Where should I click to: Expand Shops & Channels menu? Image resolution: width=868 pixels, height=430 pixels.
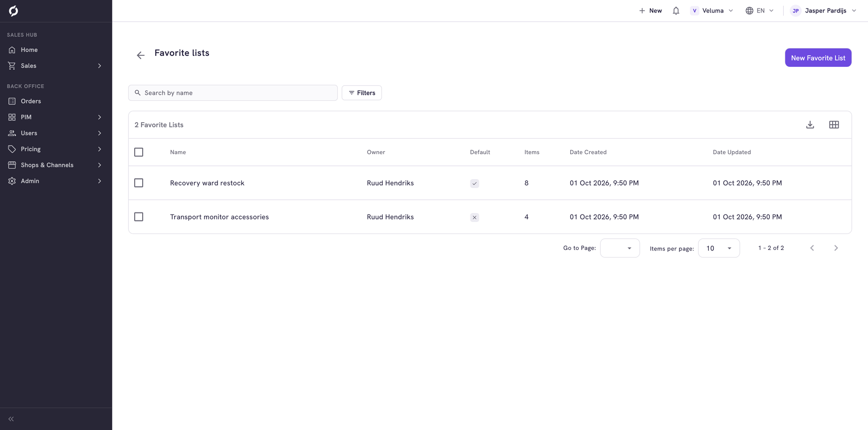(x=56, y=165)
